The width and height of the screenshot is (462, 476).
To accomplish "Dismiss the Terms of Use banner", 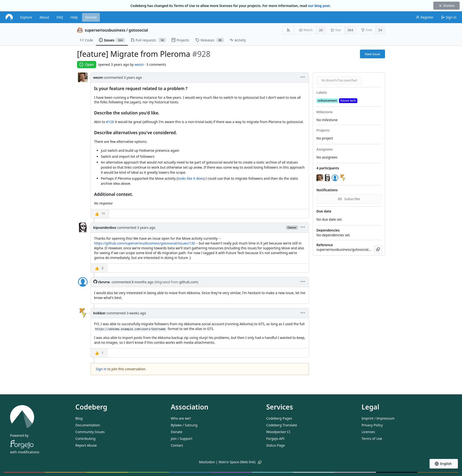I will tap(446, 6).
